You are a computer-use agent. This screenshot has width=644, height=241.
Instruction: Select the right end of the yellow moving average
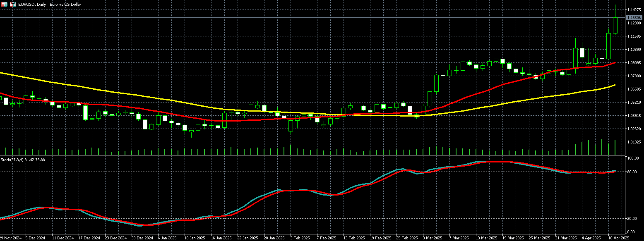tap(615, 85)
